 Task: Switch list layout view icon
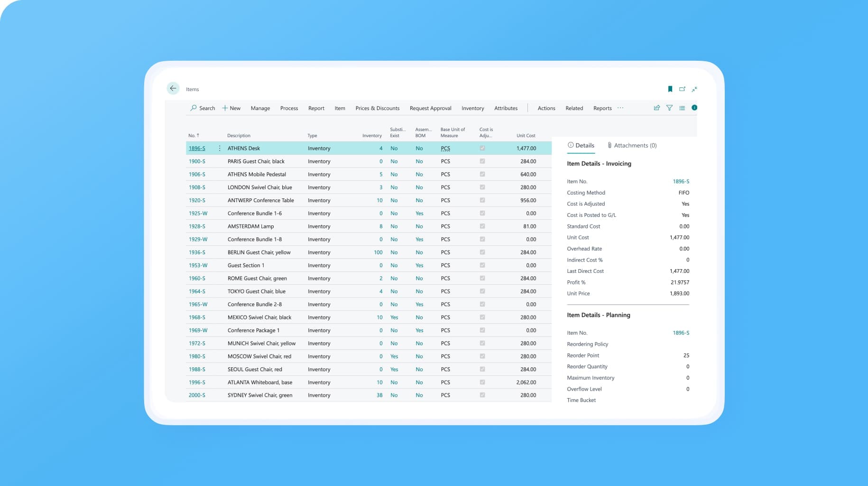point(682,108)
